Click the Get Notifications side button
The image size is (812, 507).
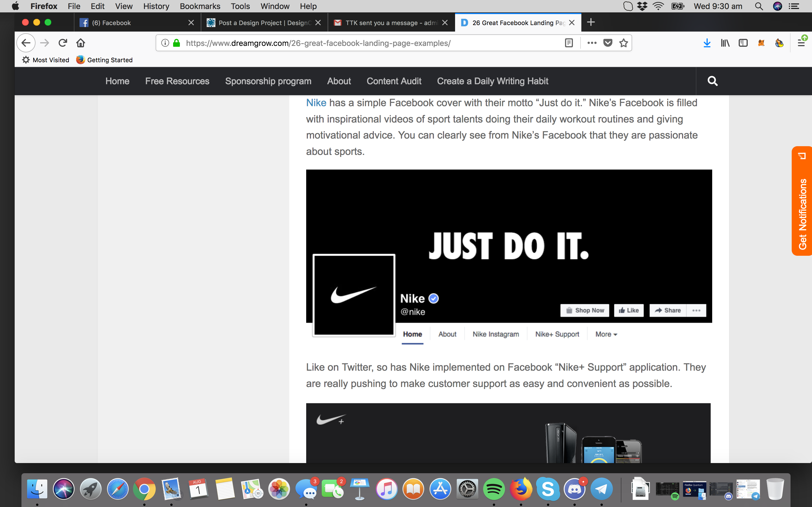point(802,201)
